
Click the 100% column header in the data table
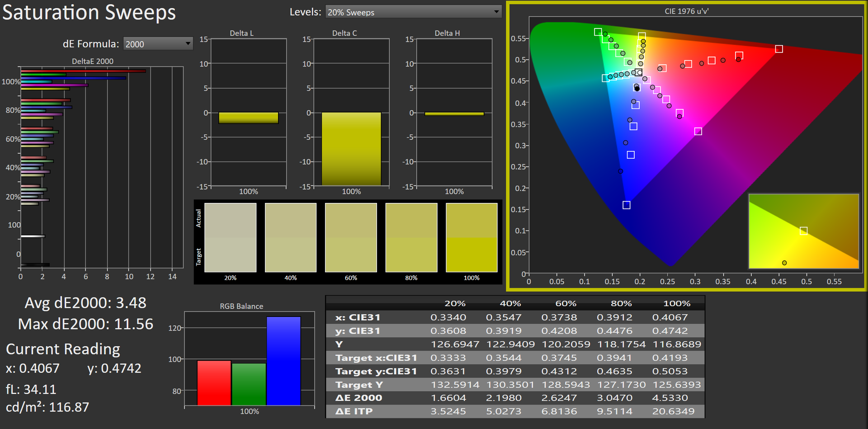[x=677, y=303]
